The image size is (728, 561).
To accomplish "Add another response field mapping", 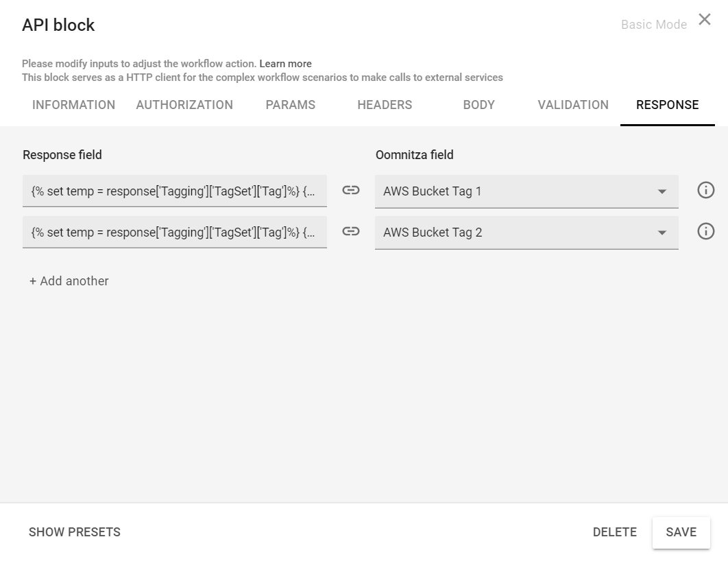I will coord(69,281).
